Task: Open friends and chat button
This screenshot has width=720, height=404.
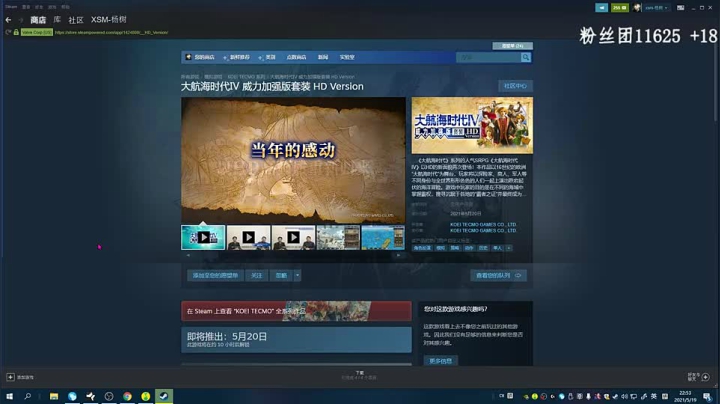Action: pyautogui.click(x=699, y=377)
